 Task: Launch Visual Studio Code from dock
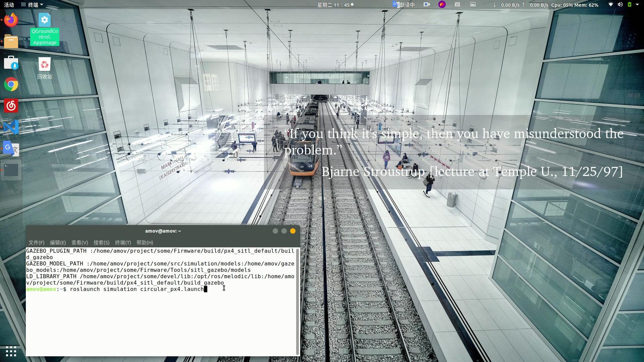pos(11,127)
